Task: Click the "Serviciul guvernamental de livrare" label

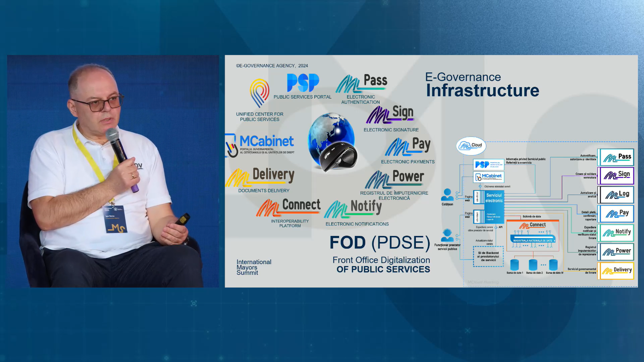Action: pyautogui.click(x=582, y=271)
